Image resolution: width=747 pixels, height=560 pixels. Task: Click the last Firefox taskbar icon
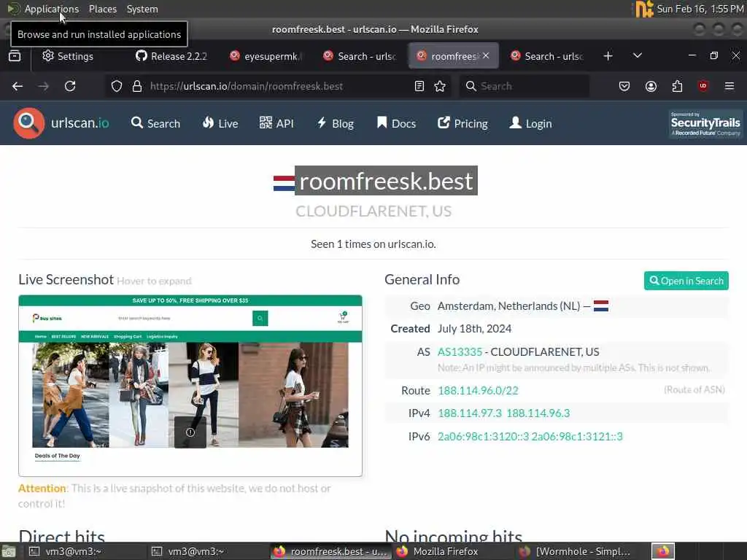point(663,551)
